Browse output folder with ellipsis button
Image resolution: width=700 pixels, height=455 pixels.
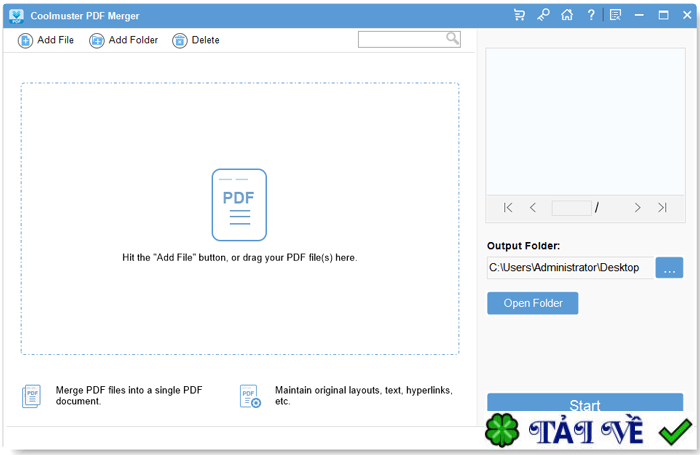pos(669,267)
